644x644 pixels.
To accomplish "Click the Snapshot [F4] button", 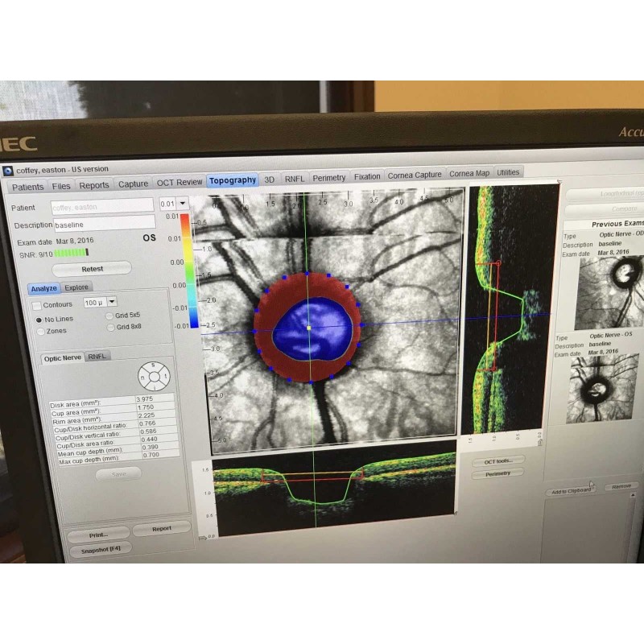I will (x=101, y=550).
